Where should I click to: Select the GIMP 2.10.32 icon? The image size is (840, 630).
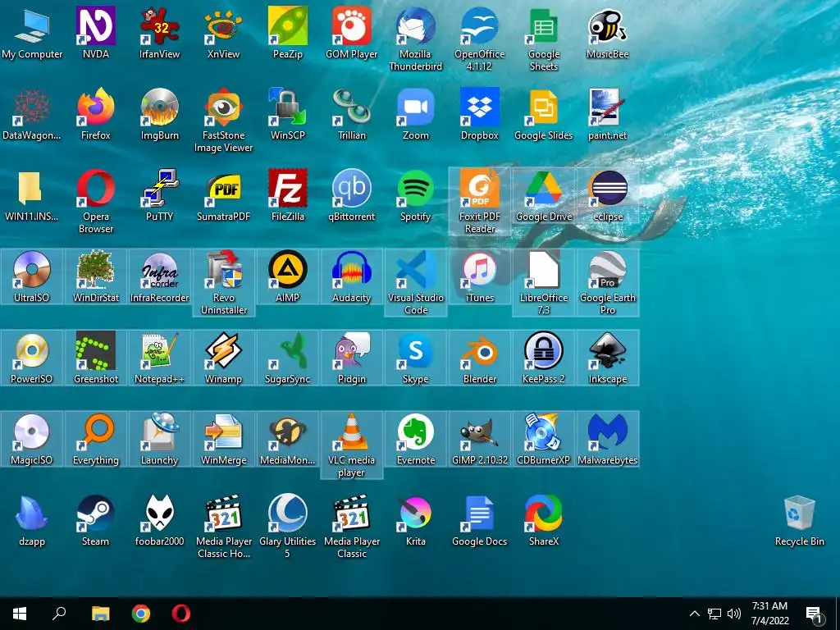click(x=479, y=440)
